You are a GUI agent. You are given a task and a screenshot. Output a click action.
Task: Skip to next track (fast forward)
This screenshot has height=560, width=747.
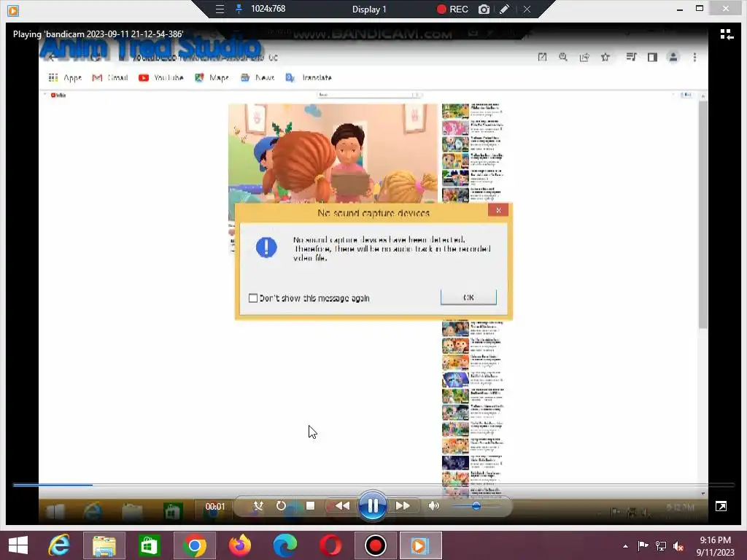point(403,506)
